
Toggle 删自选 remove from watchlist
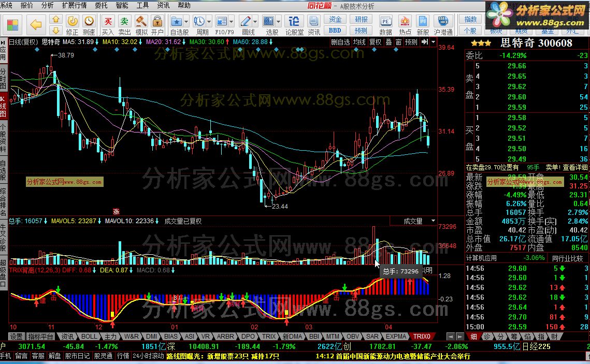click(x=340, y=42)
